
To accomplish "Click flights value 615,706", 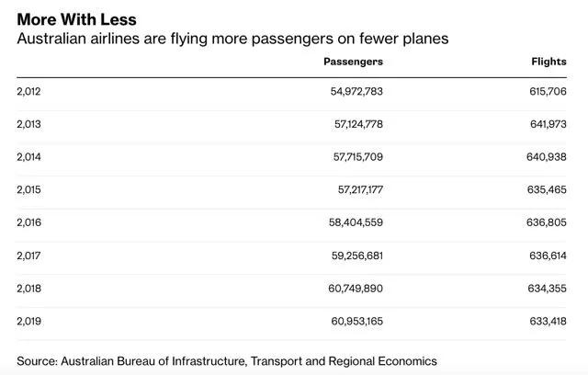I will tap(544, 92).
